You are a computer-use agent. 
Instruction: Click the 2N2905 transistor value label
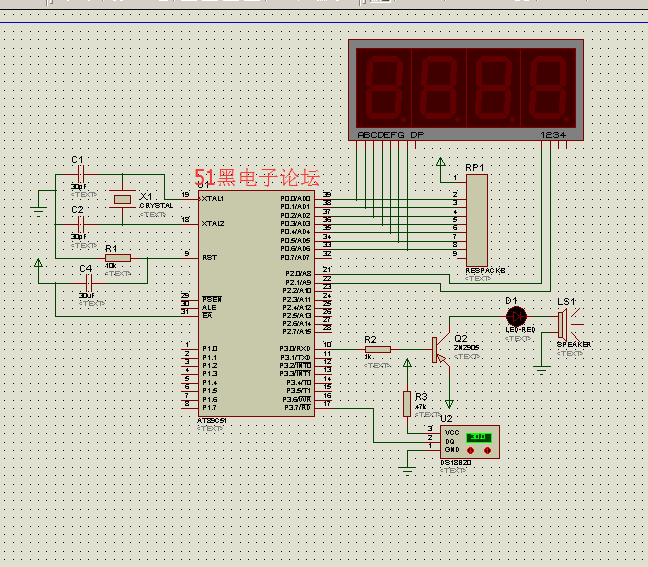[x=466, y=348]
